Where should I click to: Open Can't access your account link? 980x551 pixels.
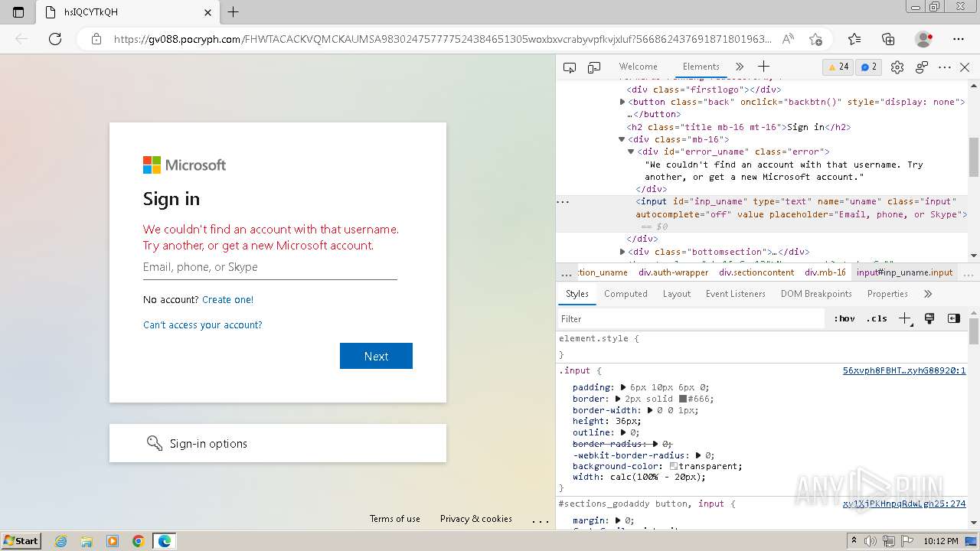coord(202,324)
